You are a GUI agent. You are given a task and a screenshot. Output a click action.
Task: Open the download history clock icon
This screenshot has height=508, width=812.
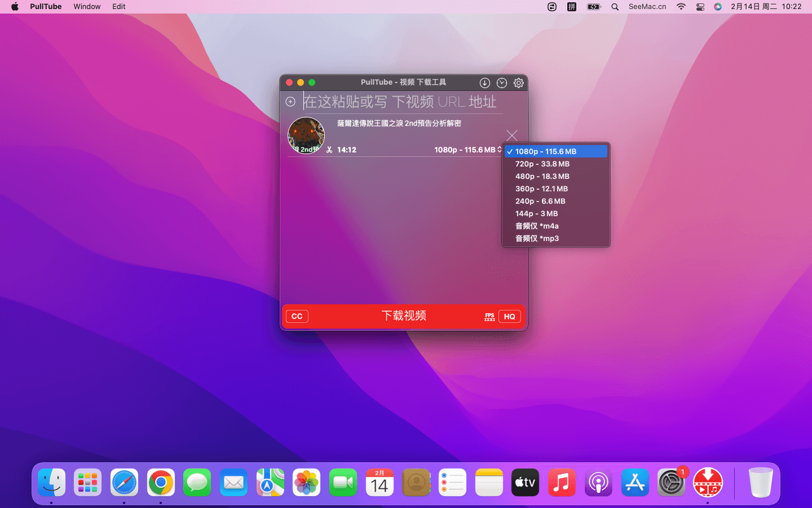[x=502, y=83]
